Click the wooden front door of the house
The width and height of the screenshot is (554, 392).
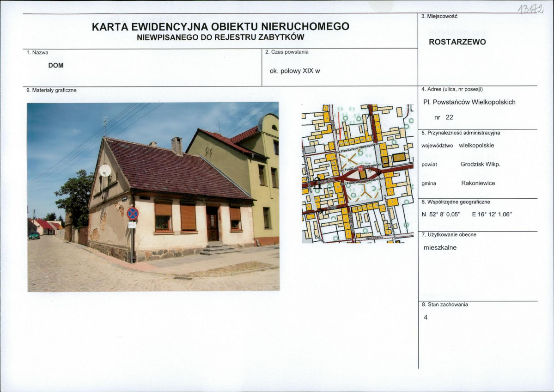[213, 224]
